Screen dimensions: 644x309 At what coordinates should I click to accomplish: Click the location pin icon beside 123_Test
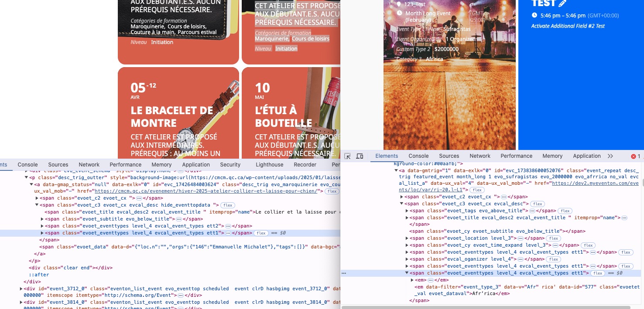pyautogui.click(x=399, y=4)
